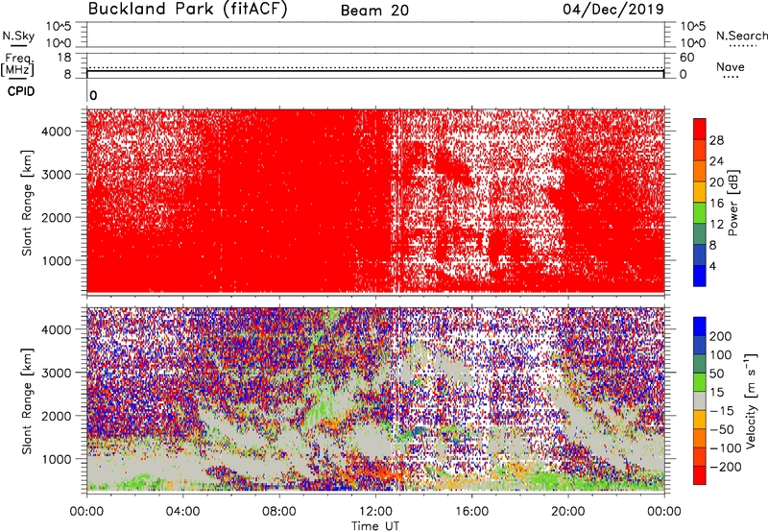Click the 'Buckland Park (fitACF)' title
This screenshot has width=768, height=532.
[187, 10]
